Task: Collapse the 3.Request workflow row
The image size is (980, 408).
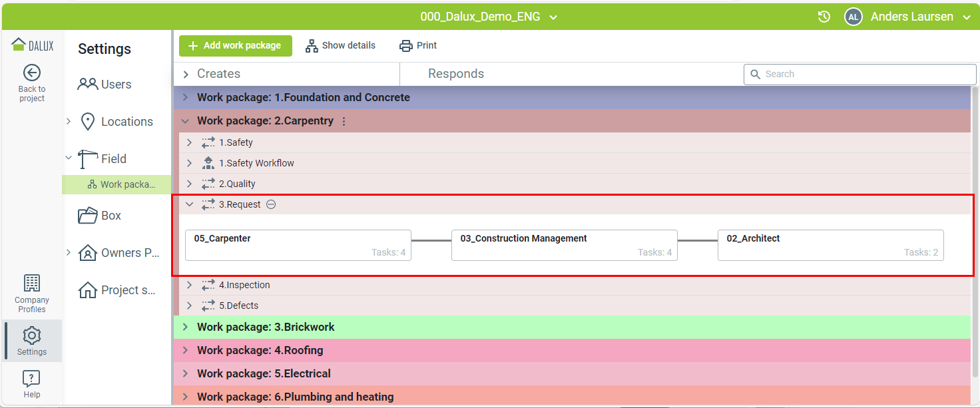Action: (189, 204)
